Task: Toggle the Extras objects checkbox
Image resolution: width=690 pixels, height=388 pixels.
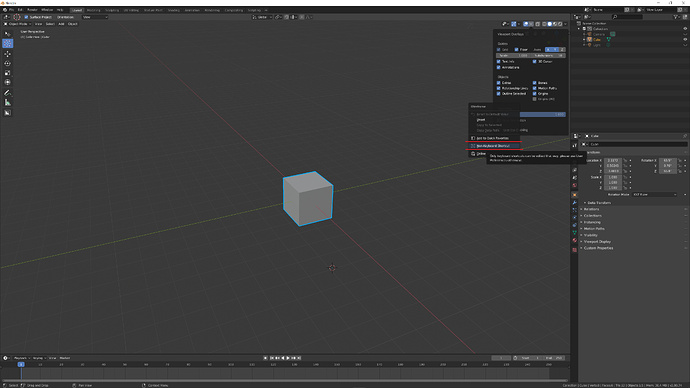Action: pyautogui.click(x=499, y=83)
